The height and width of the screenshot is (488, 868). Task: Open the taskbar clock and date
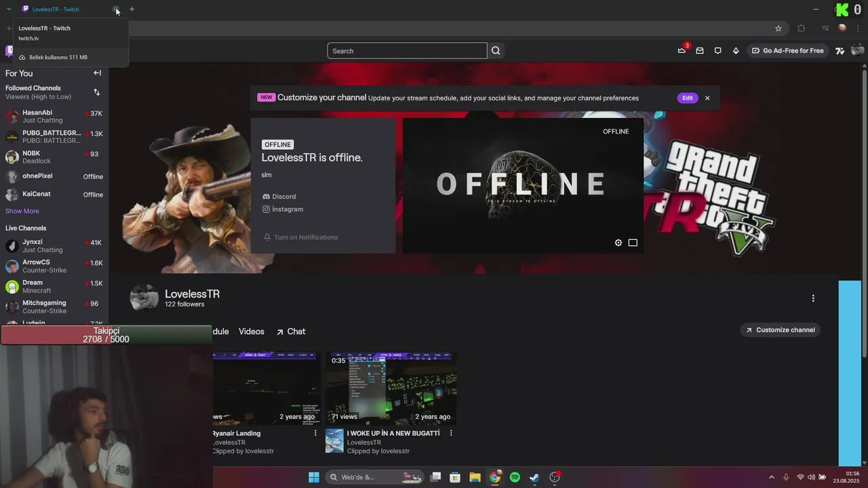(x=846, y=477)
